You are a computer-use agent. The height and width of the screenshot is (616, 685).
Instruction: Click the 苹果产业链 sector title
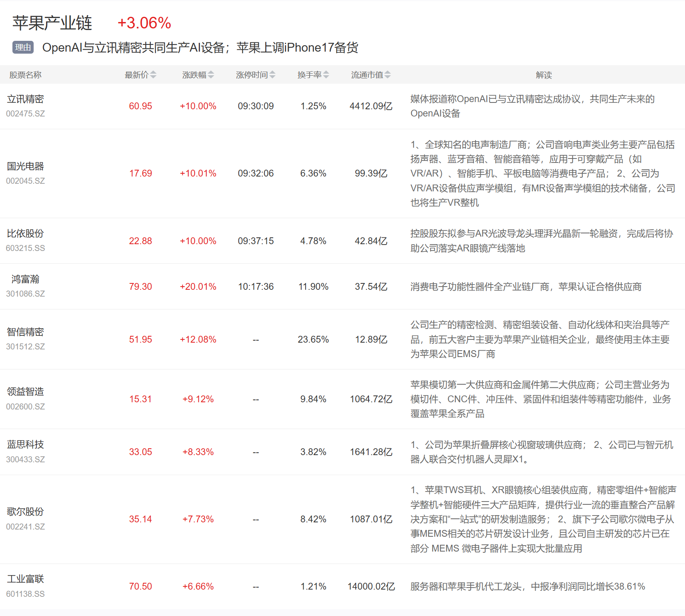(x=52, y=23)
